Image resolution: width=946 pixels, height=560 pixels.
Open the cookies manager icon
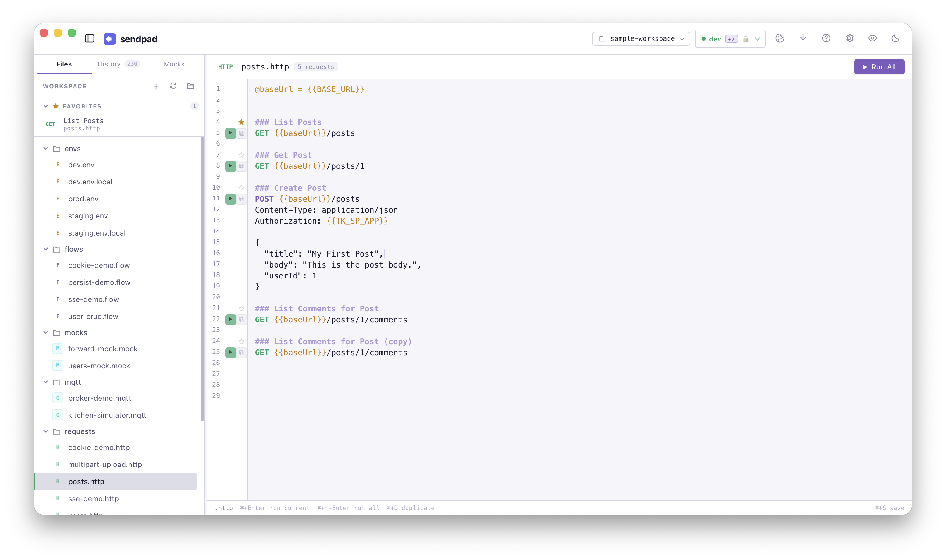(780, 38)
